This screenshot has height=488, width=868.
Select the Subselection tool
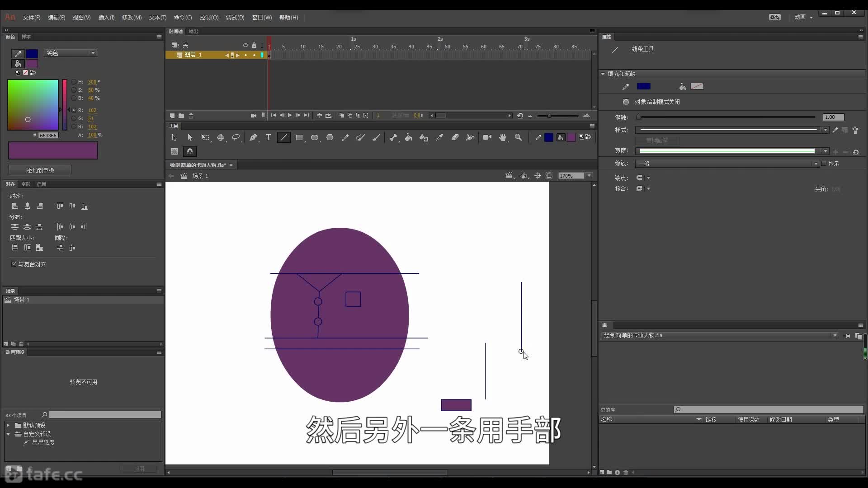tap(190, 137)
